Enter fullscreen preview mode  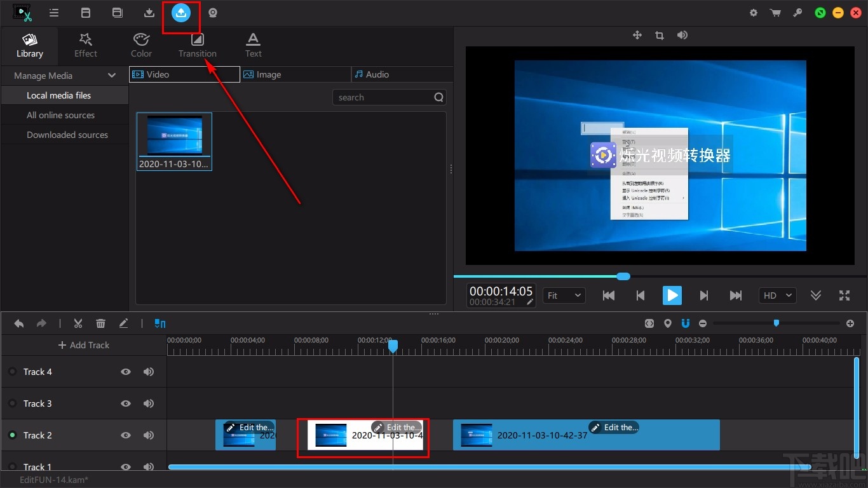[x=844, y=295]
